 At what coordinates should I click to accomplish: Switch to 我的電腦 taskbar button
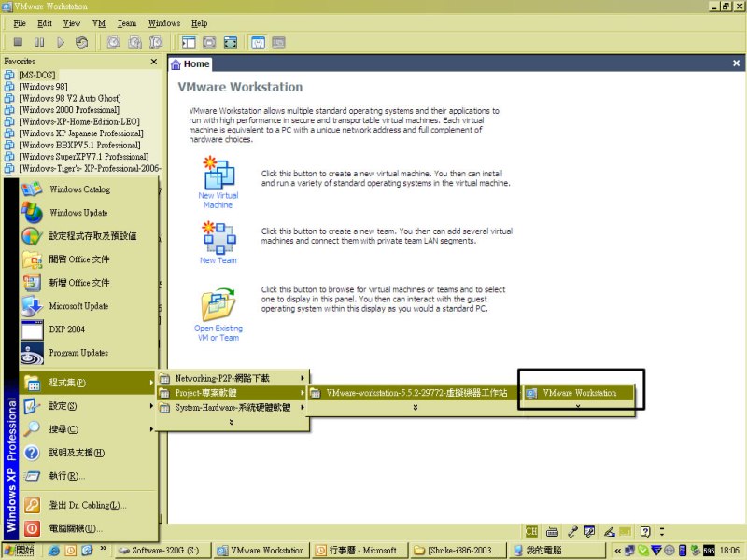[556, 551]
